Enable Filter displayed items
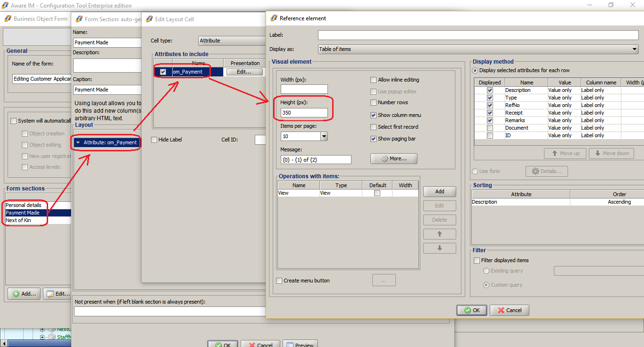Image resolution: width=644 pixels, height=347 pixels. (x=477, y=260)
